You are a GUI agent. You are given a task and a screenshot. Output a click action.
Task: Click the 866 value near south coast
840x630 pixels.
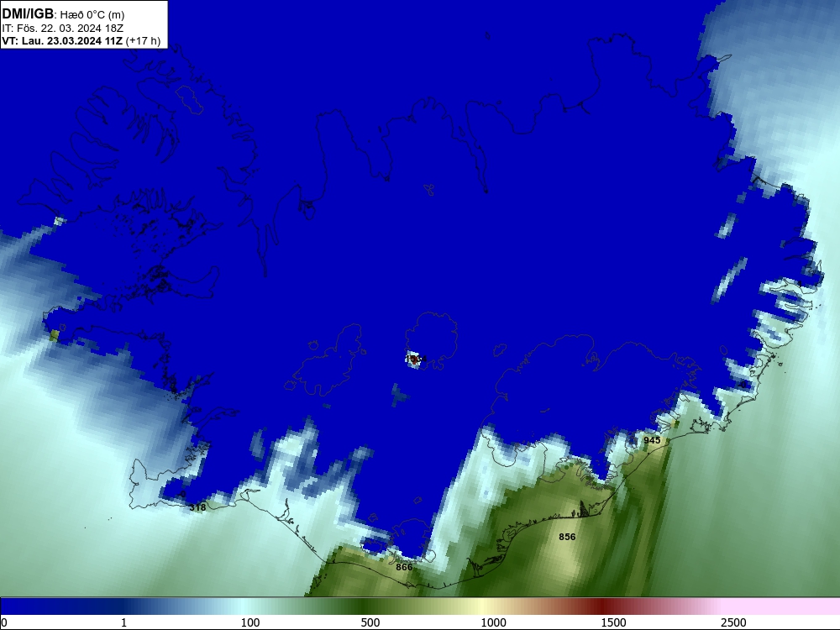click(x=404, y=567)
